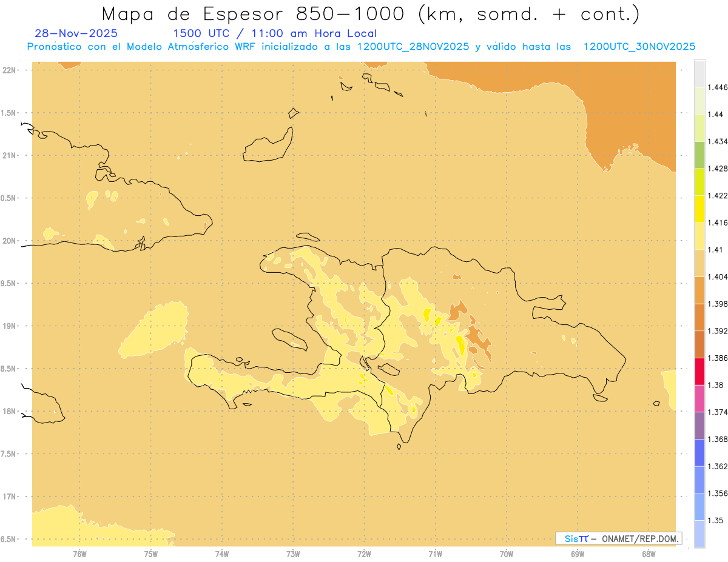Viewport: 728px width, 562px height.
Task: Pick the purple swatch between 1.368 and 1.374
Action: pyautogui.click(x=699, y=426)
